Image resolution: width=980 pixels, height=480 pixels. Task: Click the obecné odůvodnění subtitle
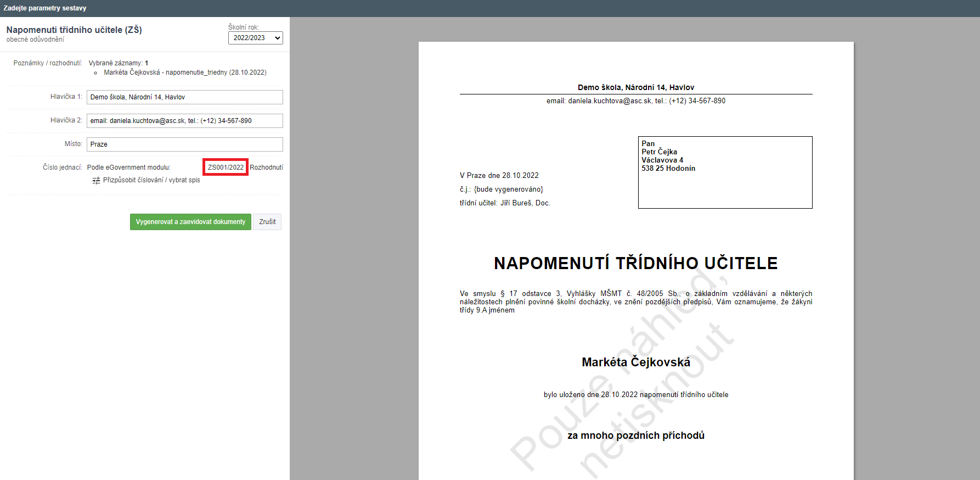[35, 40]
